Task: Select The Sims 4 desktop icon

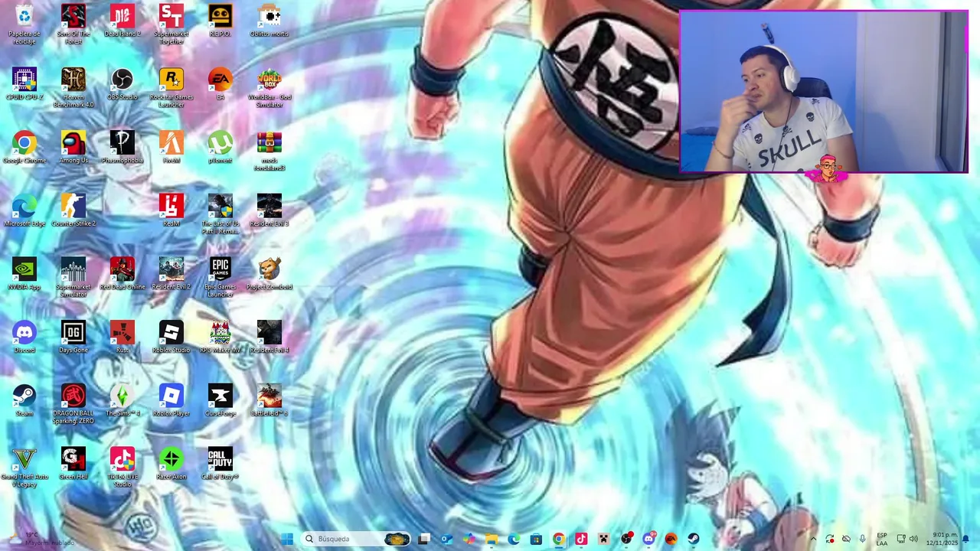Action: pyautogui.click(x=122, y=400)
